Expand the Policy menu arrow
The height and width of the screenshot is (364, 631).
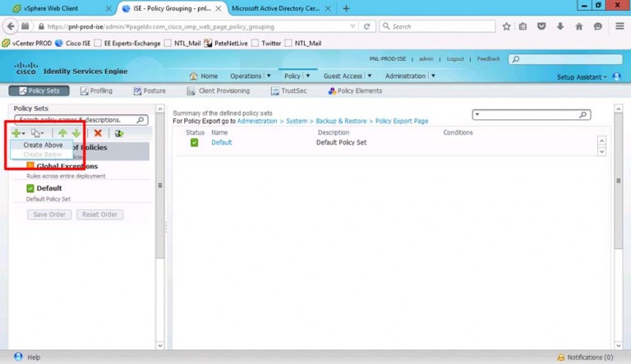coord(308,76)
